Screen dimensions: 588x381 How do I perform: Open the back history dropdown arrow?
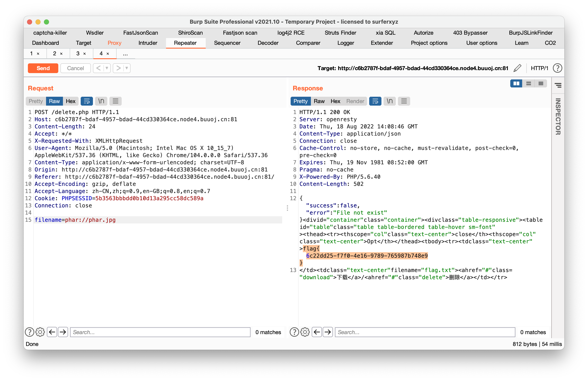click(x=107, y=68)
